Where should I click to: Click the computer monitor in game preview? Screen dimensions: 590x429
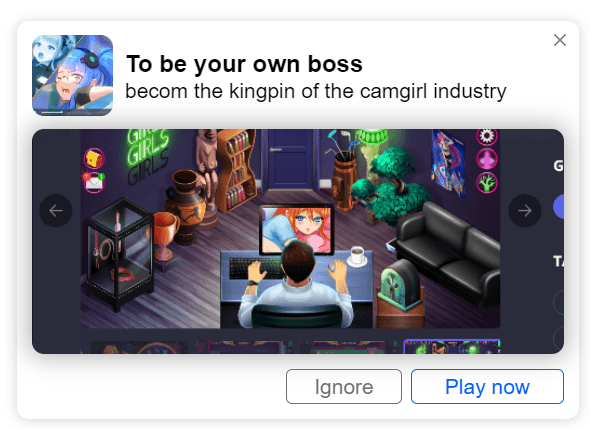(x=297, y=230)
